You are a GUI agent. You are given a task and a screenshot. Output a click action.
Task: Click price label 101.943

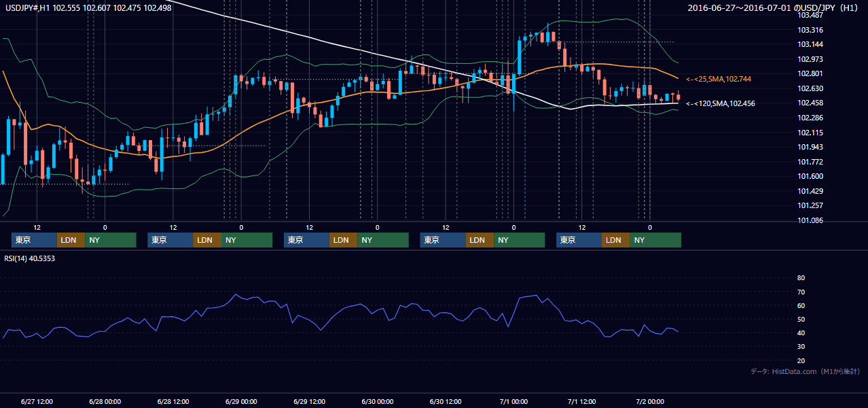click(810, 147)
